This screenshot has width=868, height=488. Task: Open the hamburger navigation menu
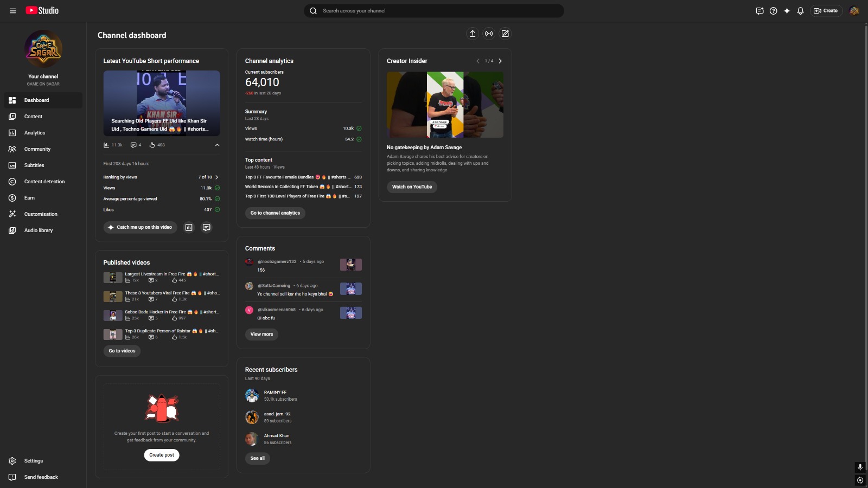point(13,11)
